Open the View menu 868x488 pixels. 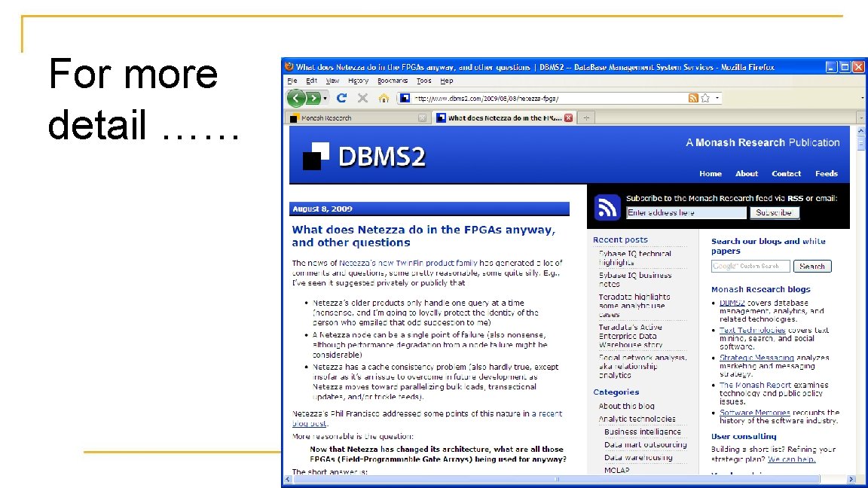[x=332, y=81]
